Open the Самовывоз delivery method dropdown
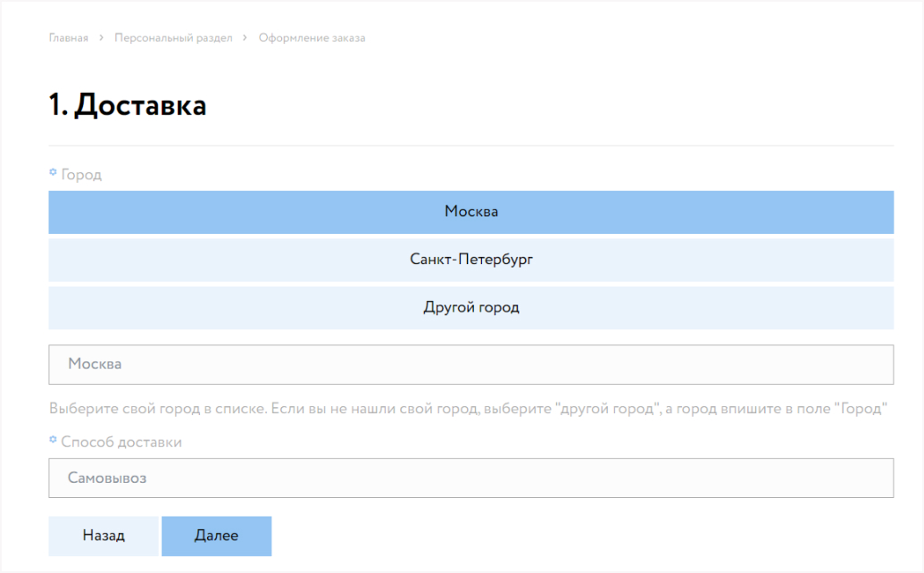 point(470,478)
